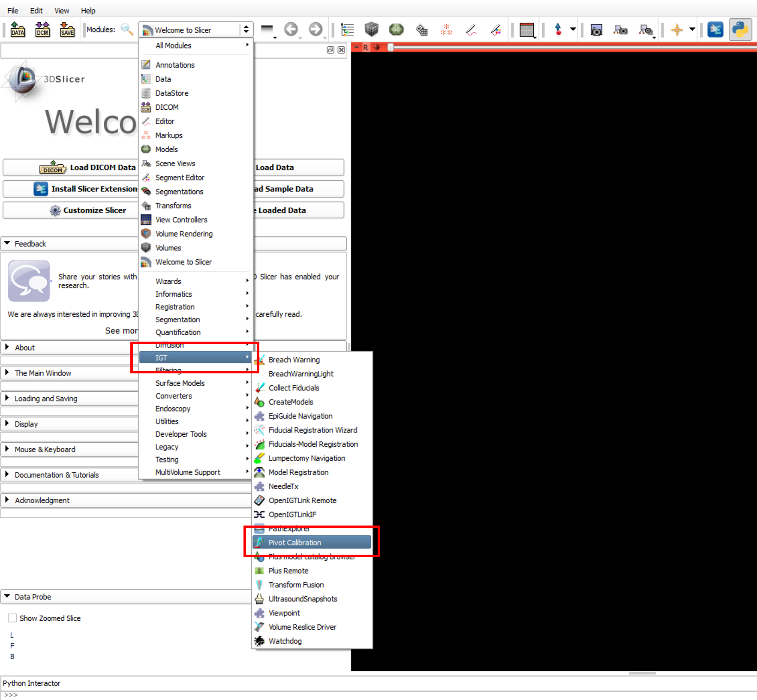This screenshot has width=757, height=700.
Task: Select Segment Editor from module list
Action: click(196, 177)
